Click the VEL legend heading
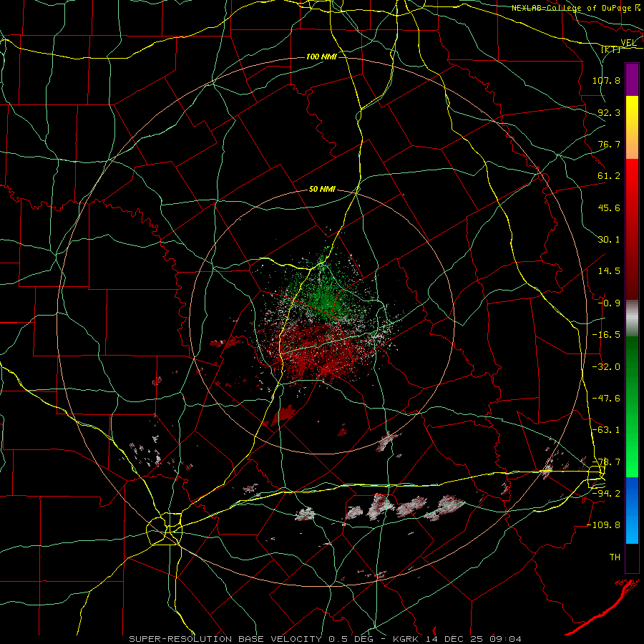 (628, 43)
